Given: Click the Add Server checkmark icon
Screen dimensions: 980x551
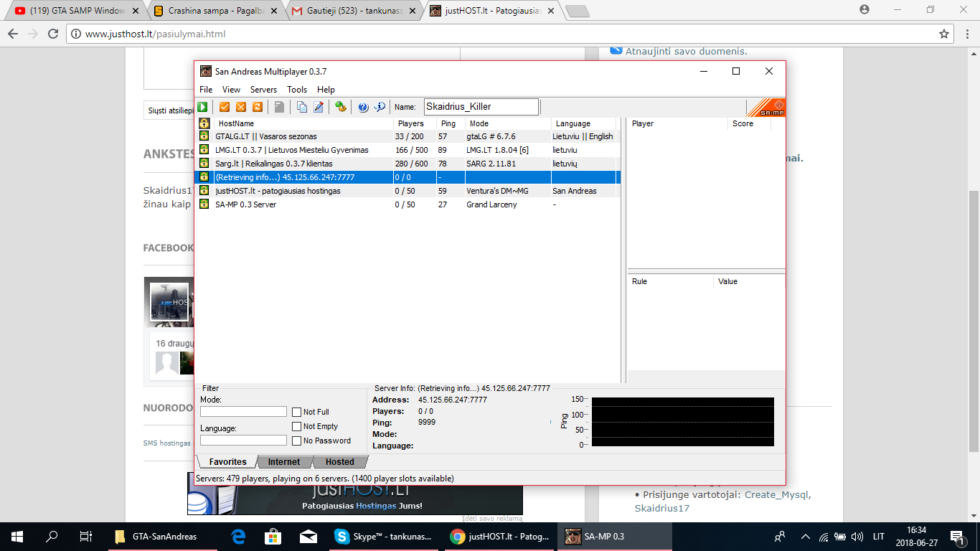Looking at the screenshot, I should click(225, 107).
